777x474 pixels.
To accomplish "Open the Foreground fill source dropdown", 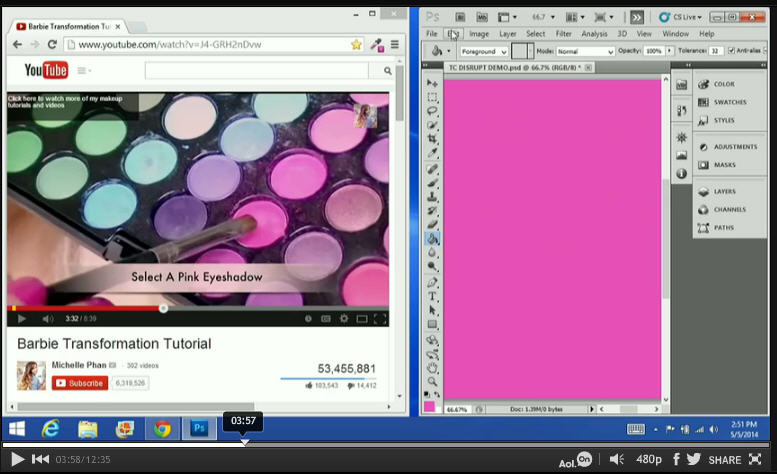I will click(484, 52).
